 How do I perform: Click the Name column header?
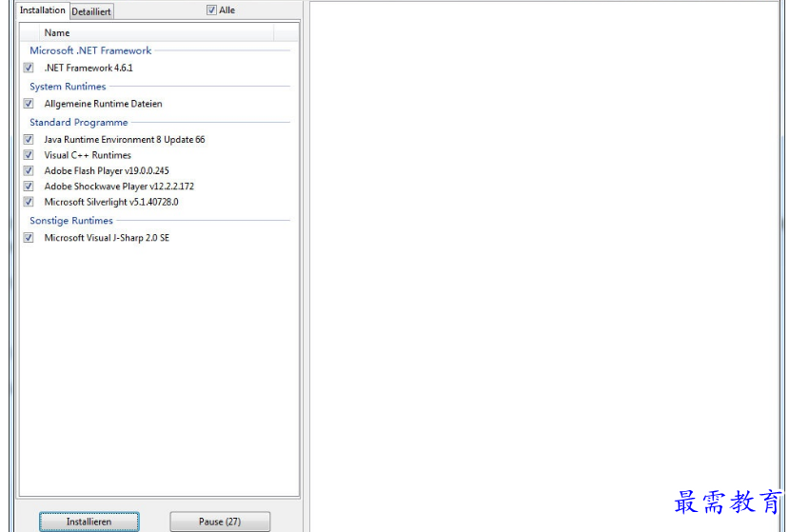click(x=157, y=32)
